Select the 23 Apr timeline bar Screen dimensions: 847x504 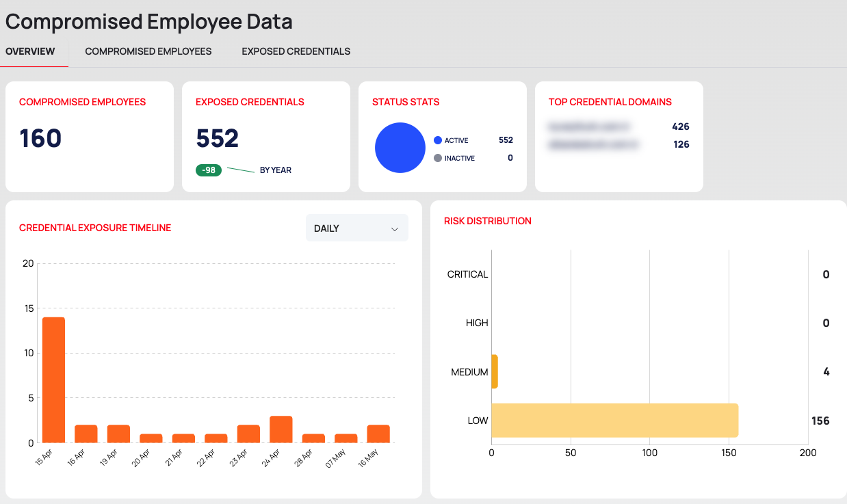[248, 434]
